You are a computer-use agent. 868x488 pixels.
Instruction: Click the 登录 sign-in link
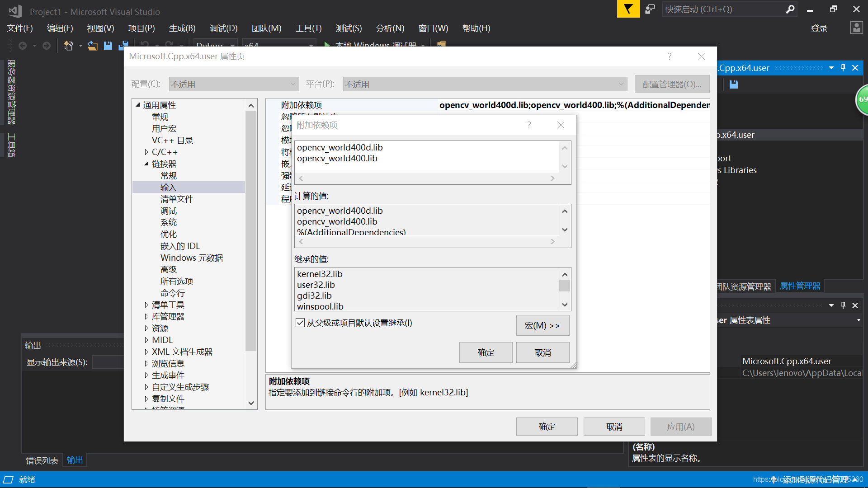tap(819, 28)
